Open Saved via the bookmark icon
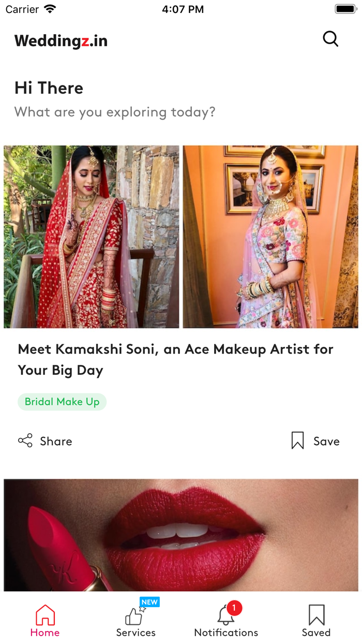 pyautogui.click(x=316, y=615)
